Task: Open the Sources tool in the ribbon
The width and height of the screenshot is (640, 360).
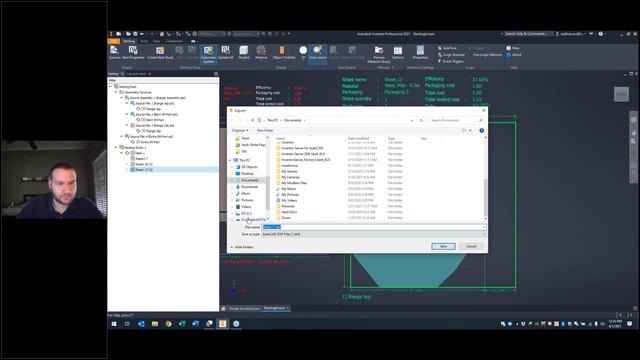Action: click(x=114, y=53)
